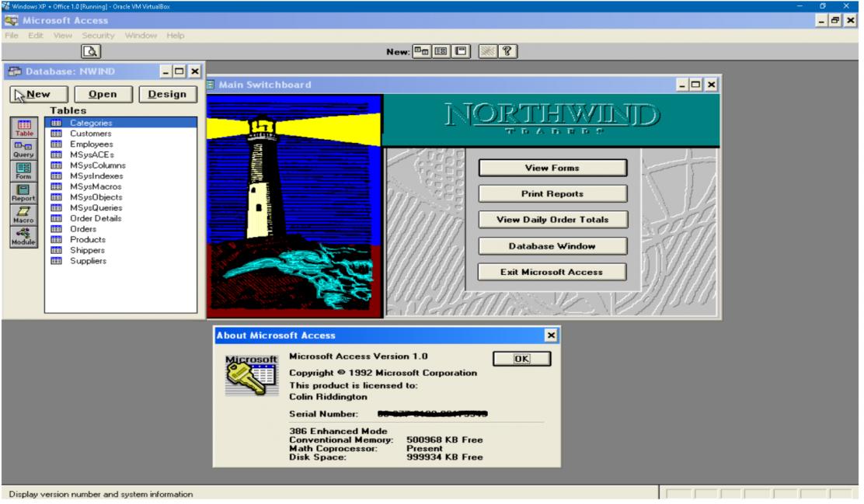The width and height of the screenshot is (864, 504).
Task: Click the table icon beside Products
Action: pos(56,240)
